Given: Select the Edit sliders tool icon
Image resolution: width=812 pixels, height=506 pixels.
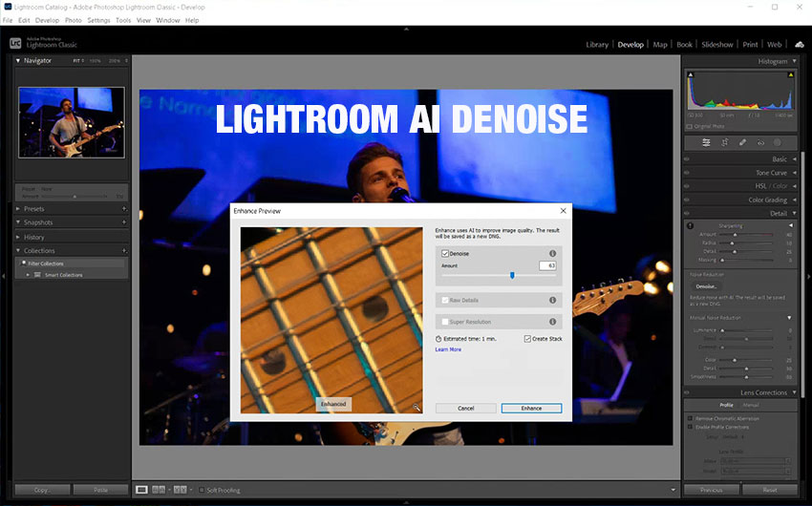Looking at the screenshot, I should pyautogui.click(x=706, y=143).
